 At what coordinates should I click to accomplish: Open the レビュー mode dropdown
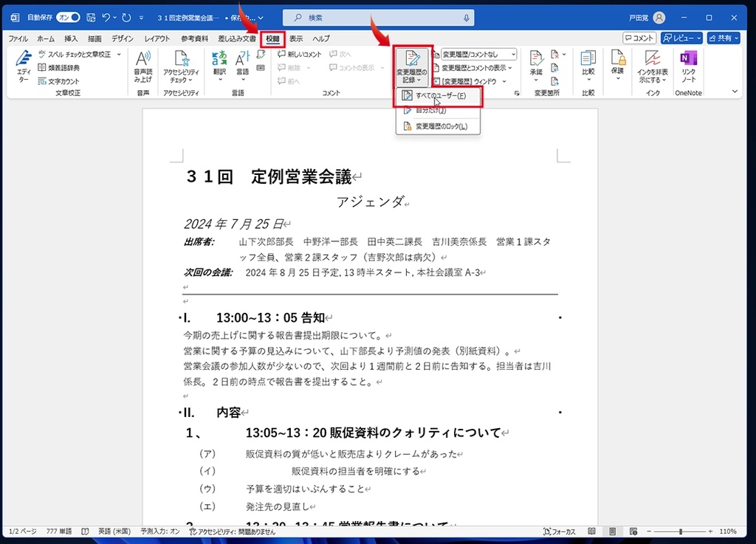pyautogui.click(x=681, y=38)
